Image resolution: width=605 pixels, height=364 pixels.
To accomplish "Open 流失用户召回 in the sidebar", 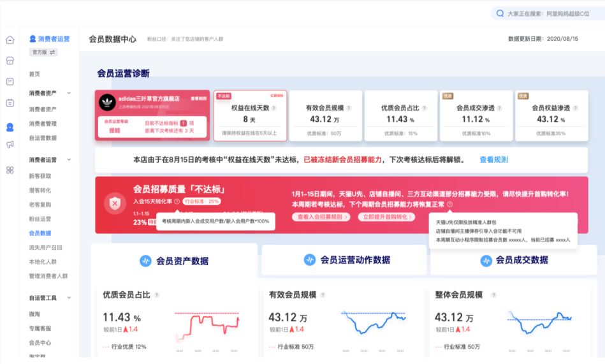I will (45, 247).
